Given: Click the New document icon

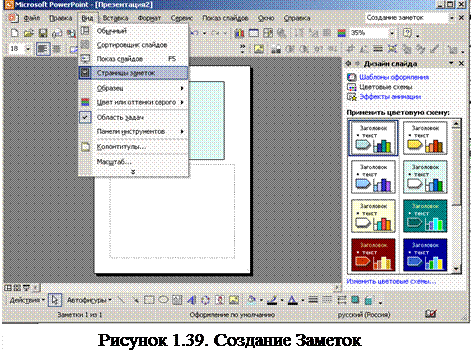Looking at the screenshot, I should (x=14, y=33).
